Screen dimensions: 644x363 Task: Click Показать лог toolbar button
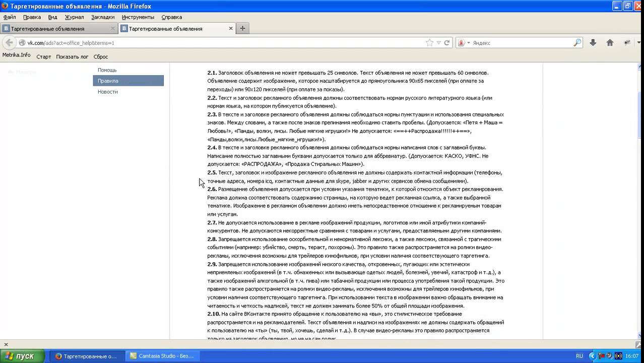(72, 56)
